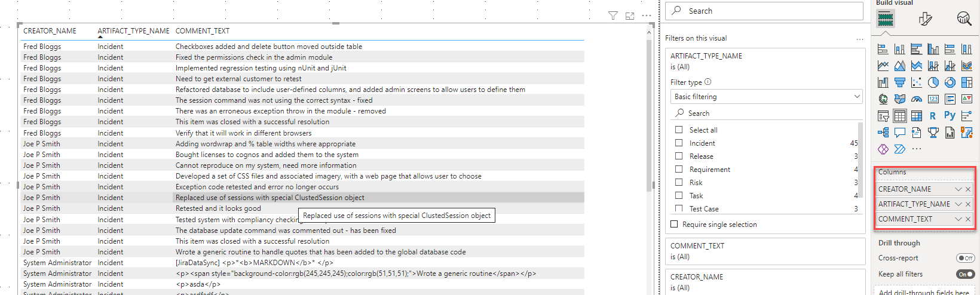The width and height of the screenshot is (980, 295).
Task: Tick the Requirement filter checkbox
Action: (679, 170)
